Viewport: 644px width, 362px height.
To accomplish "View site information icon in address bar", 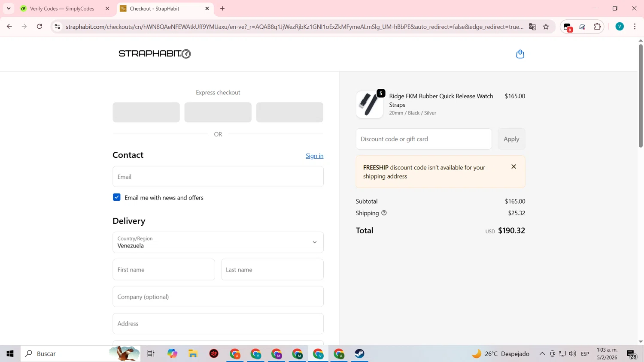I will 57,27.
